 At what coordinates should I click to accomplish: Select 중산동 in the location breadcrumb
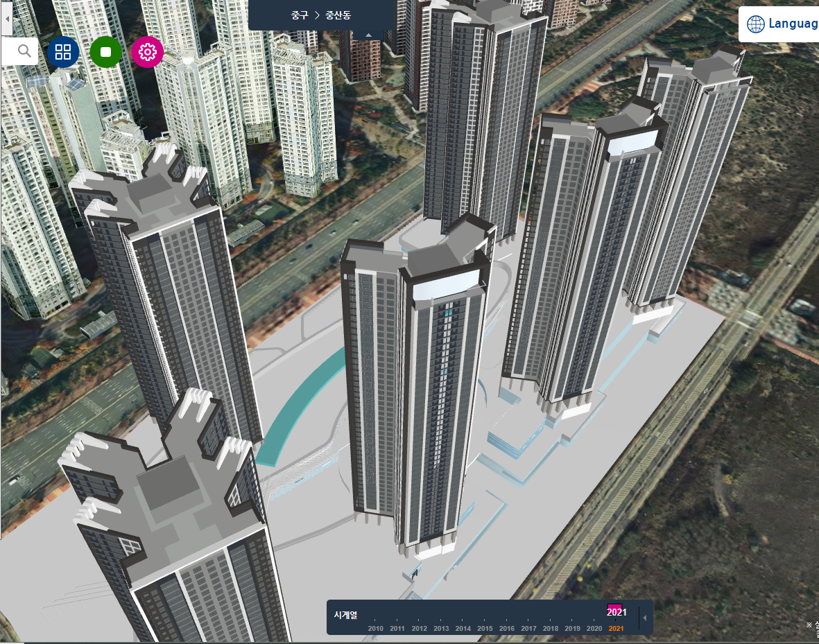(338, 15)
